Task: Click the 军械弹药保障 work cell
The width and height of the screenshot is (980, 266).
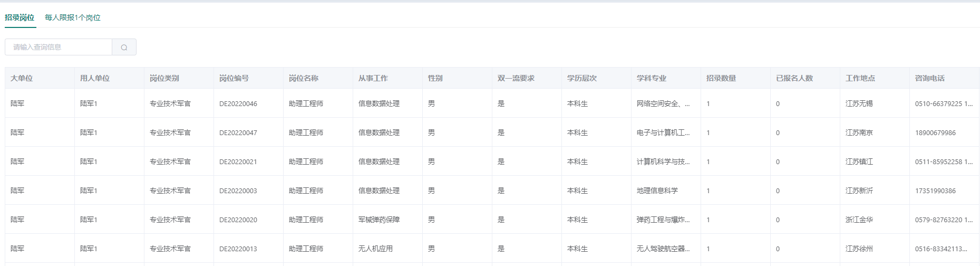Action: click(379, 220)
